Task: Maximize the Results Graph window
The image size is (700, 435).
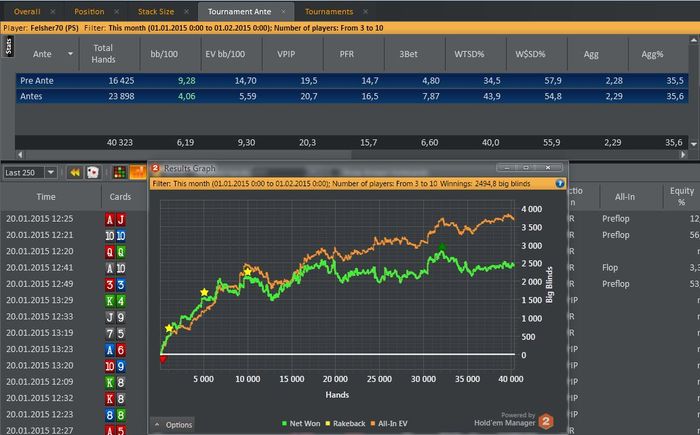Action: coord(526,167)
